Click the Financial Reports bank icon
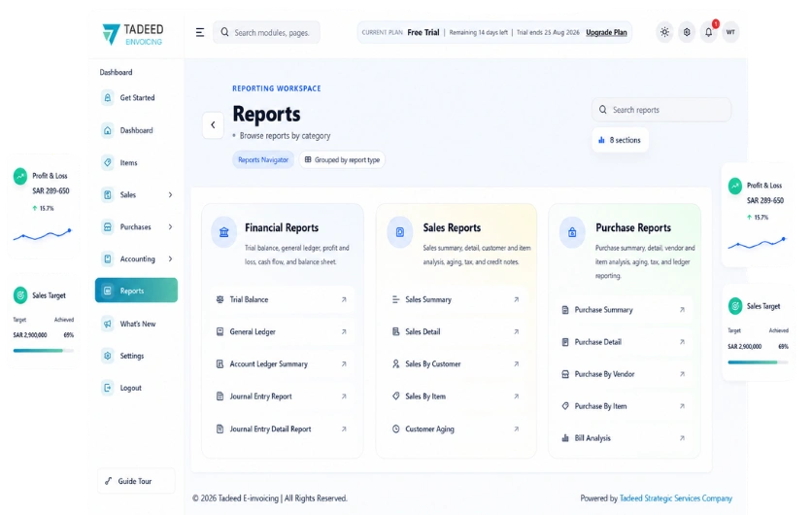This screenshot has width=812, height=515. [x=224, y=232]
